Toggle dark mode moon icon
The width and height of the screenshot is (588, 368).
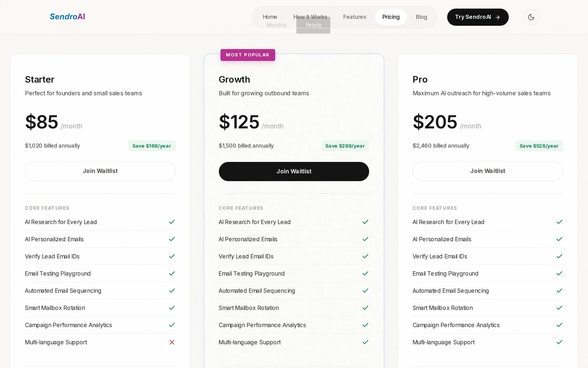pos(531,17)
